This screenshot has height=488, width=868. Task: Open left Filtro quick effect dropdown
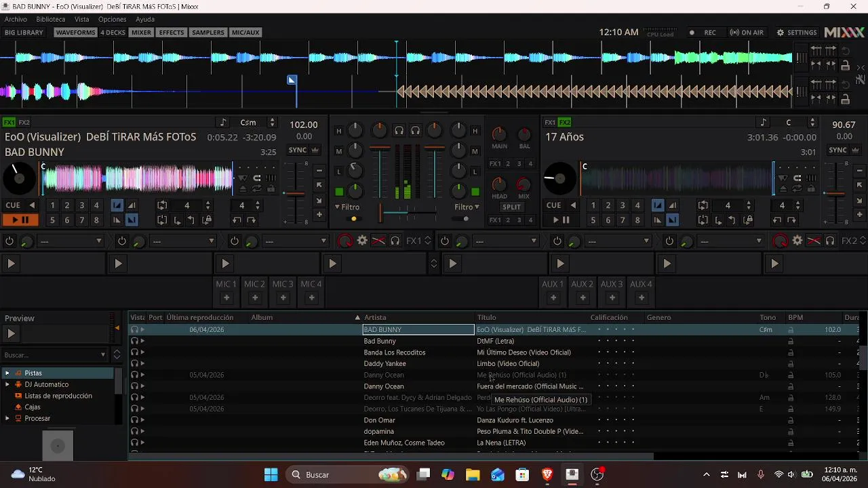click(347, 207)
